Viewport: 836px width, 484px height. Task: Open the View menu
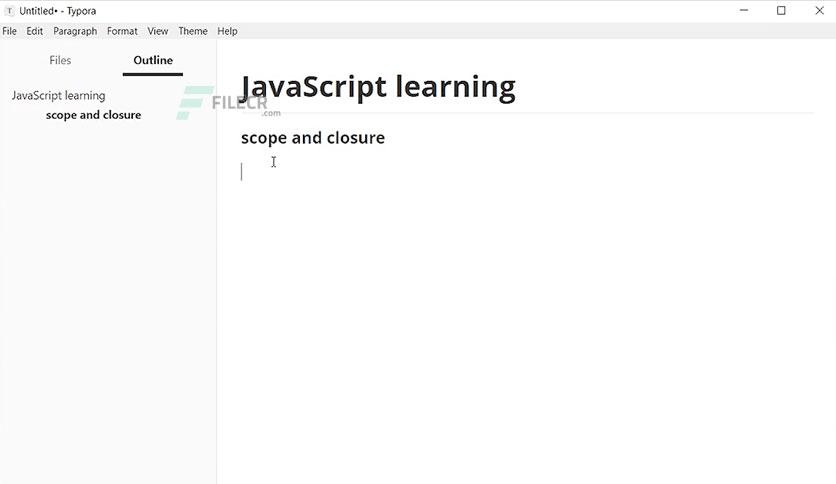pos(158,31)
